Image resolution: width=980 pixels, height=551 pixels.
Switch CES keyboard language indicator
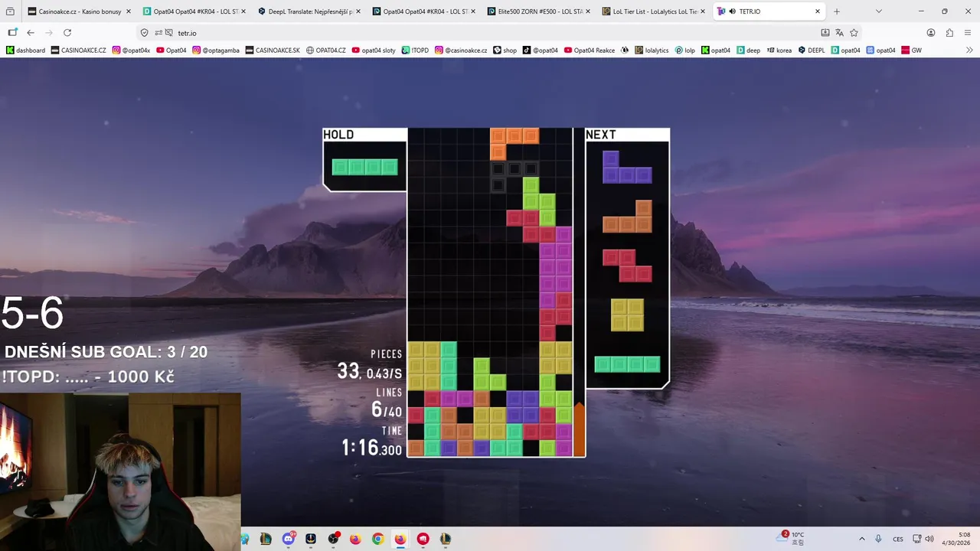pos(898,539)
